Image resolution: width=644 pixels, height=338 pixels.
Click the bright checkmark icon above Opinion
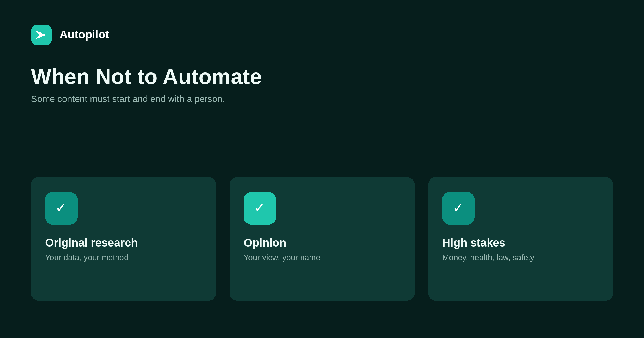pos(260,208)
